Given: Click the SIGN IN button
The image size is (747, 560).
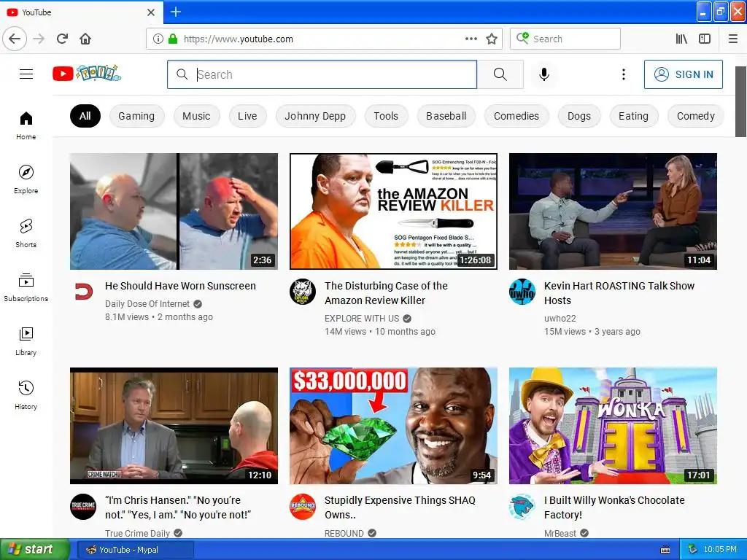Looking at the screenshot, I should click(683, 74).
